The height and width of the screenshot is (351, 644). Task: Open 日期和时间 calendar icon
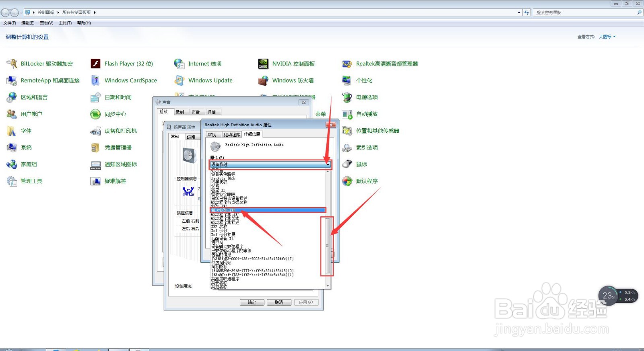[x=95, y=97]
